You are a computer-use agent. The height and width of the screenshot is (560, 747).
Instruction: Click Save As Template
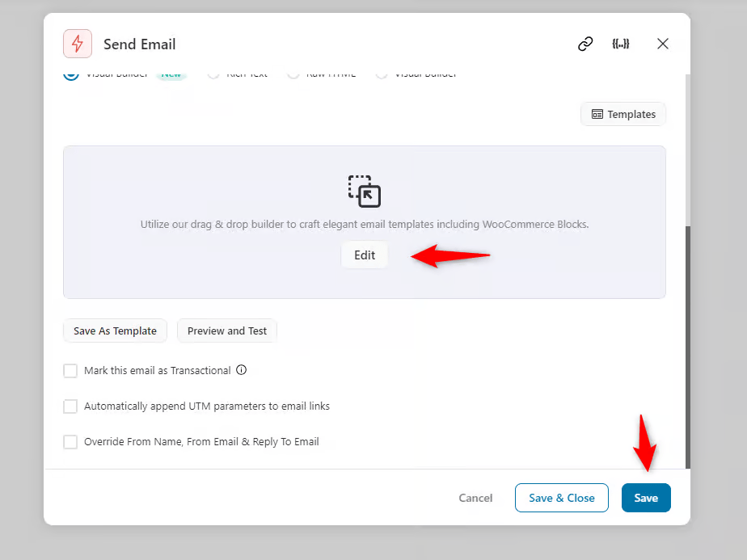click(115, 331)
